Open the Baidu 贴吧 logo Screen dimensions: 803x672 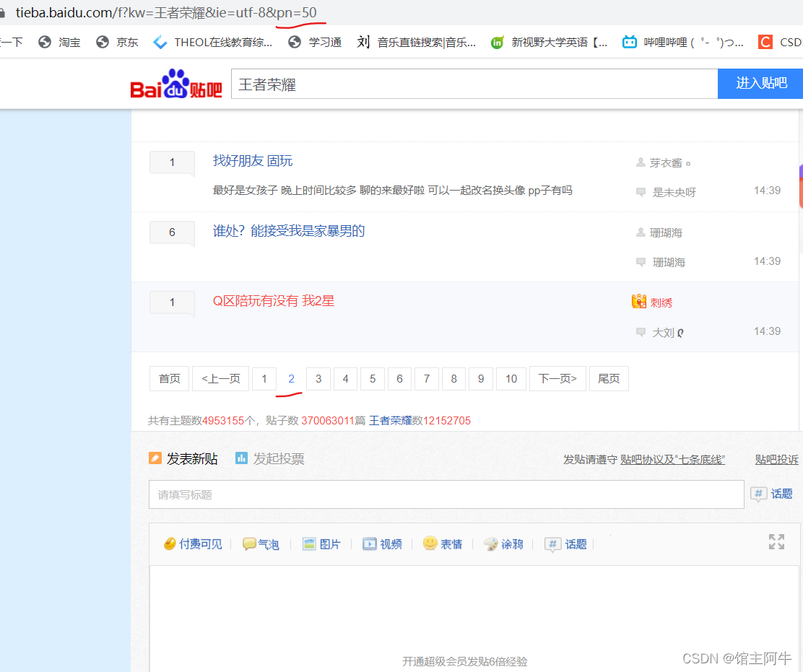coord(175,83)
